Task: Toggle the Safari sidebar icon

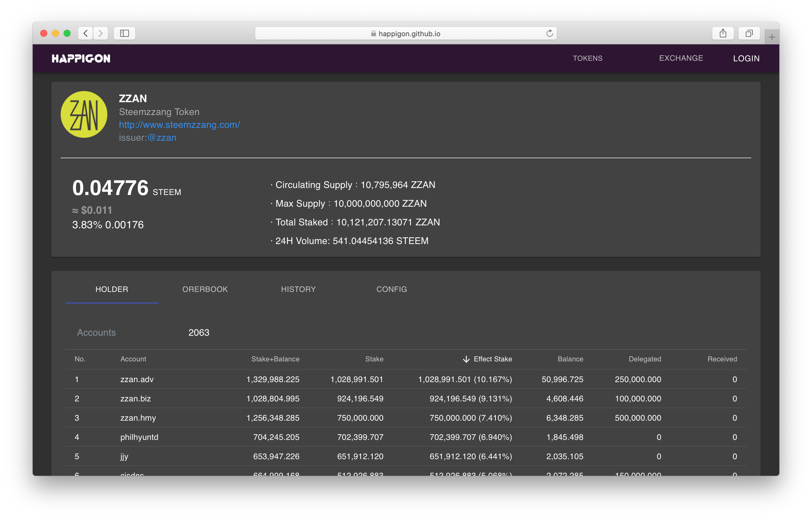Action: tap(125, 33)
